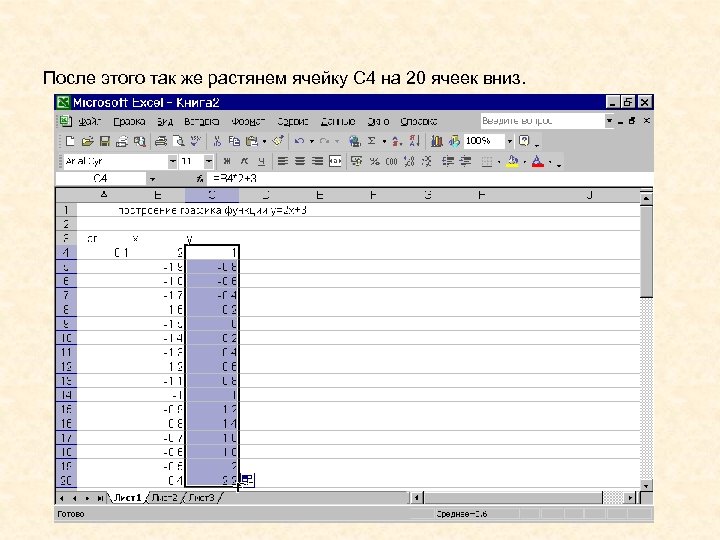Screen dimensions: 720x540
Task: Click the vertical scroll down arrow
Action: coord(646,486)
